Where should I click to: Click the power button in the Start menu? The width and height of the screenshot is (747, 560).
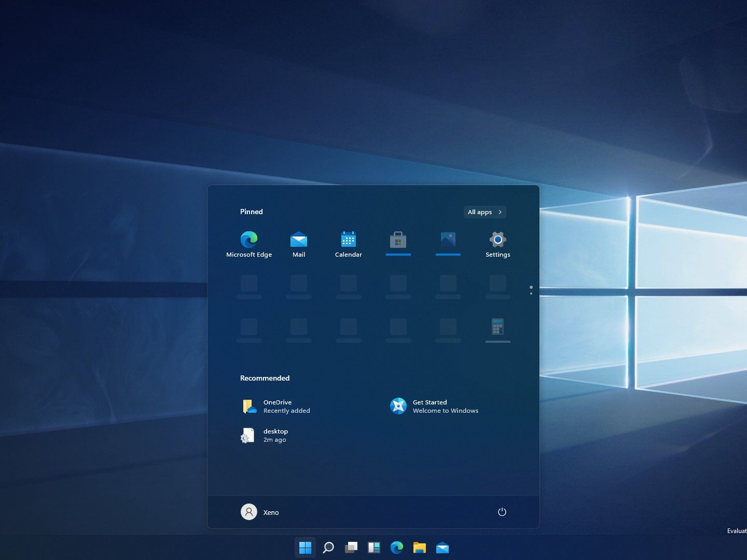click(x=502, y=512)
